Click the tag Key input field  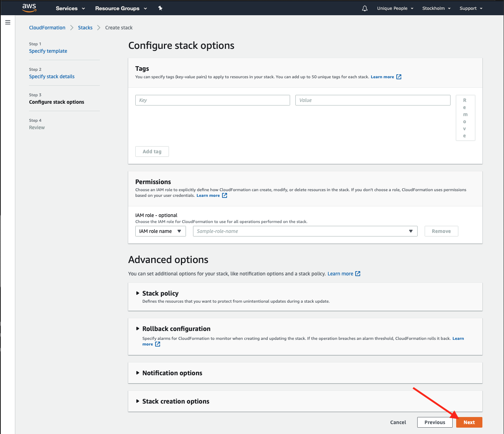click(x=213, y=100)
